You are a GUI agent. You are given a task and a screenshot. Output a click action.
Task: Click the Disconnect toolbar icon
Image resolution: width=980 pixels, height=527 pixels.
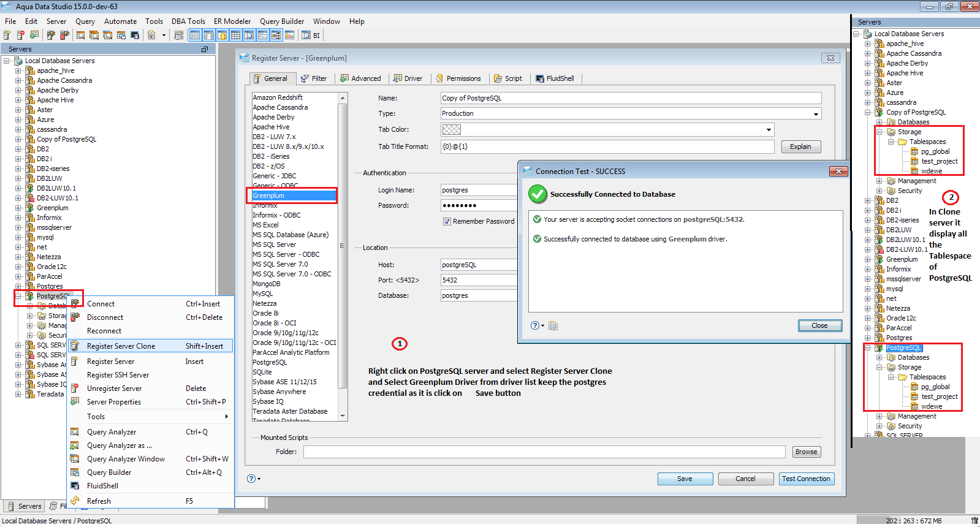(64, 36)
